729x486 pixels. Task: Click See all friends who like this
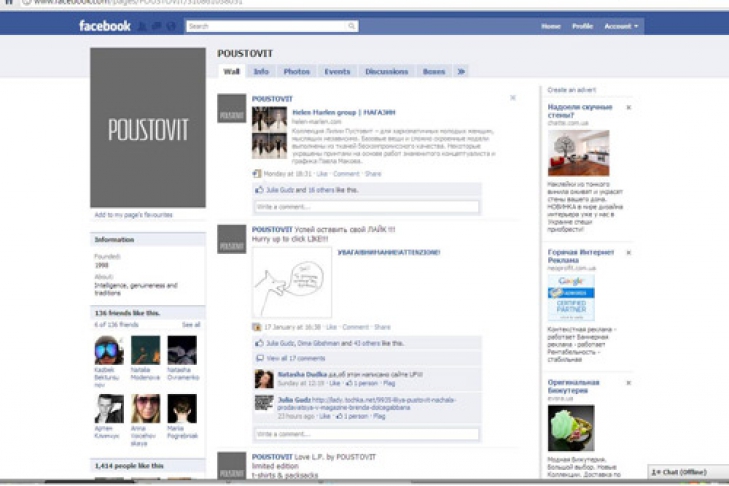[191, 325]
